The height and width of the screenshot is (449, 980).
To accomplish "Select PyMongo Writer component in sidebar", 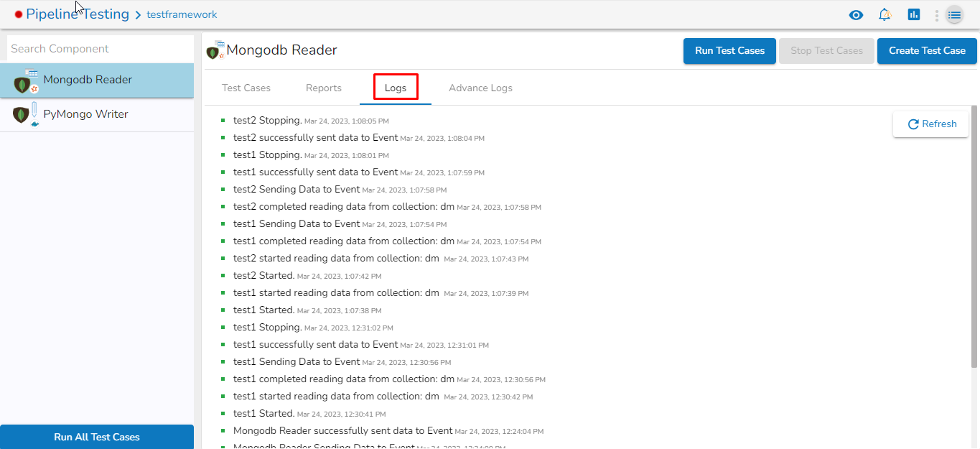I will 97,115.
